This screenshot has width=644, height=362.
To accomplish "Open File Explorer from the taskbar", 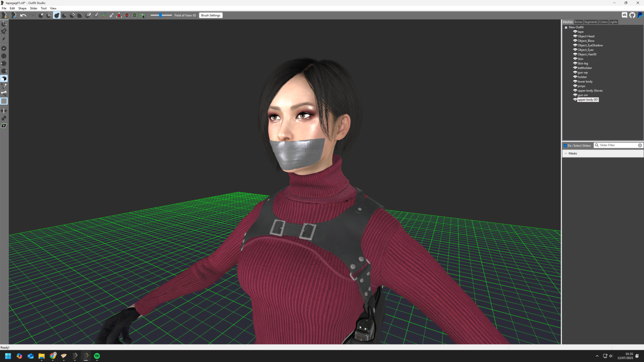I will coord(42,356).
